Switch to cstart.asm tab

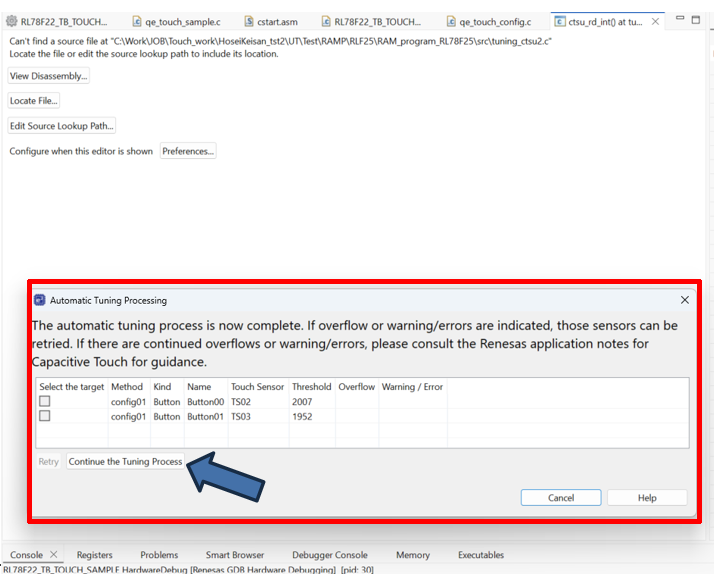[x=271, y=21]
